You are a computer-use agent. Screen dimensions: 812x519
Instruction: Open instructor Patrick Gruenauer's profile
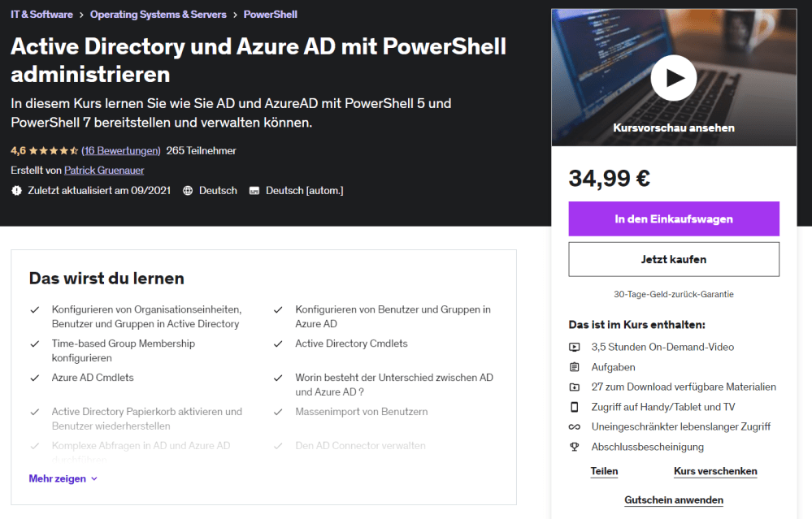(104, 171)
